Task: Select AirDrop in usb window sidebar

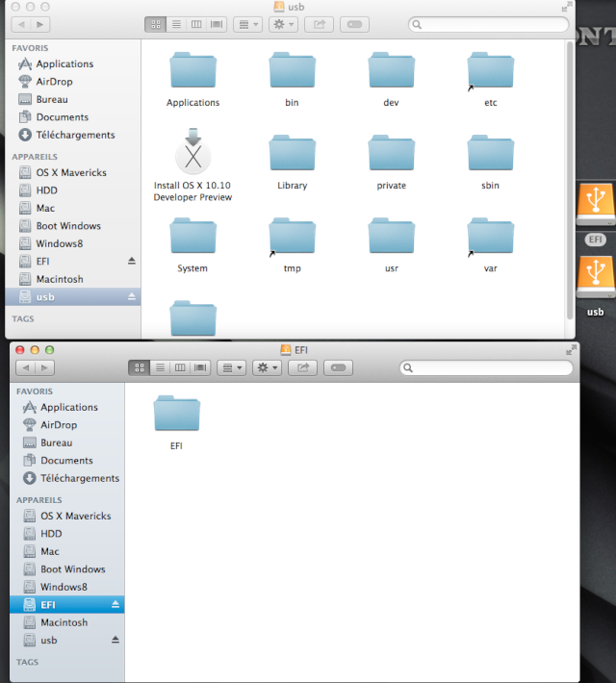Action: pyautogui.click(x=73, y=82)
